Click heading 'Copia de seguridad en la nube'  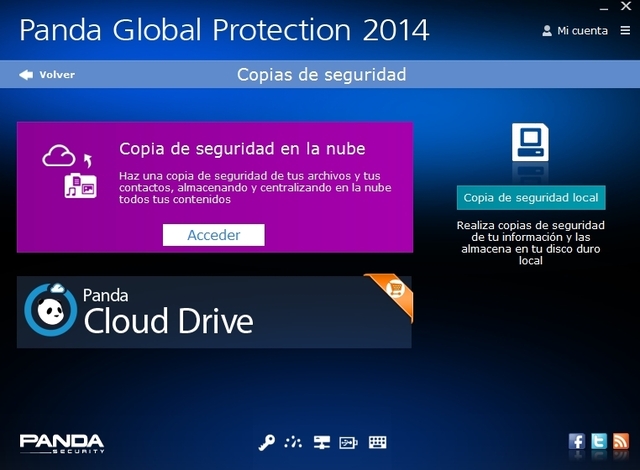pyautogui.click(x=242, y=149)
